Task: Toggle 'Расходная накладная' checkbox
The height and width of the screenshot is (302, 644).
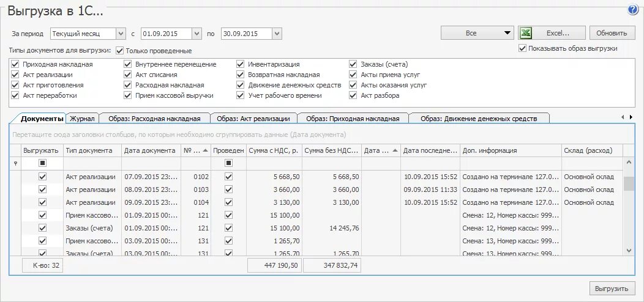Action: click(x=128, y=85)
